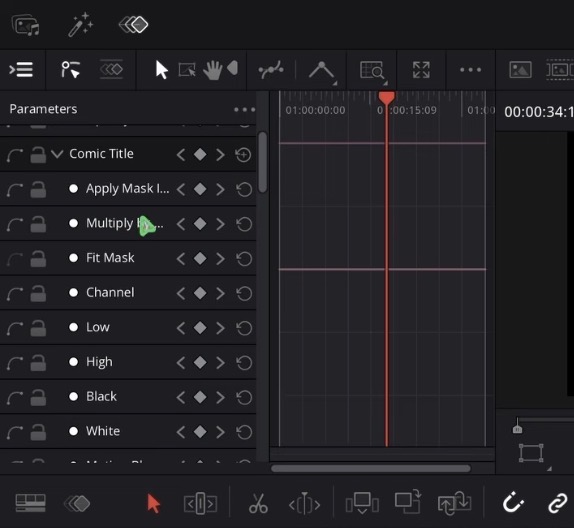Reset the Low parameter
This screenshot has width=574, height=528.
(x=244, y=328)
